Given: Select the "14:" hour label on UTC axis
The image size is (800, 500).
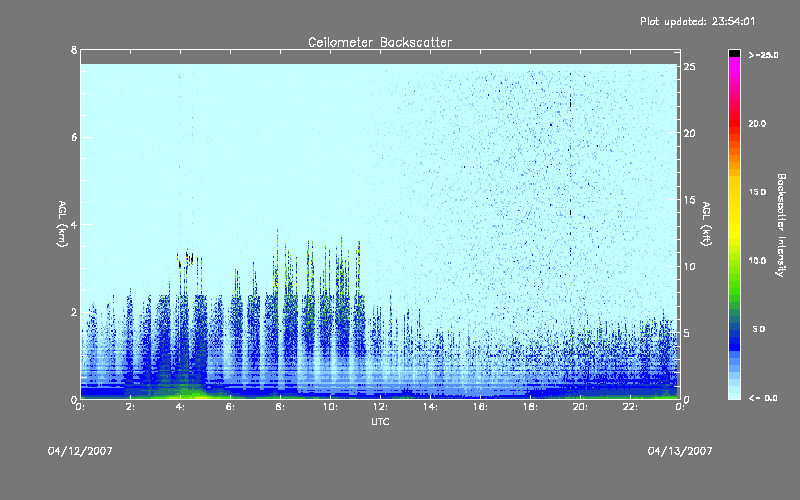Looking at the screenshot, I should coord(430,407).
